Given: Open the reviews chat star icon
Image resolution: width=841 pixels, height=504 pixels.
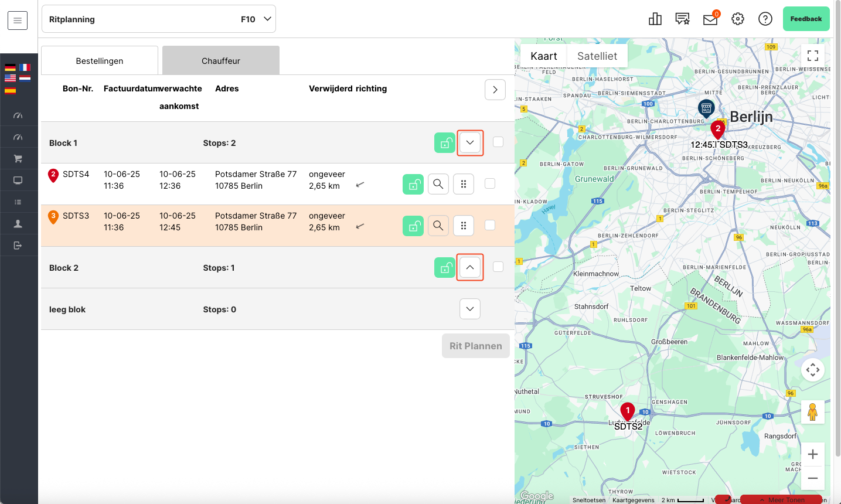Looking at the screenshot, I should tap(682, 19).
